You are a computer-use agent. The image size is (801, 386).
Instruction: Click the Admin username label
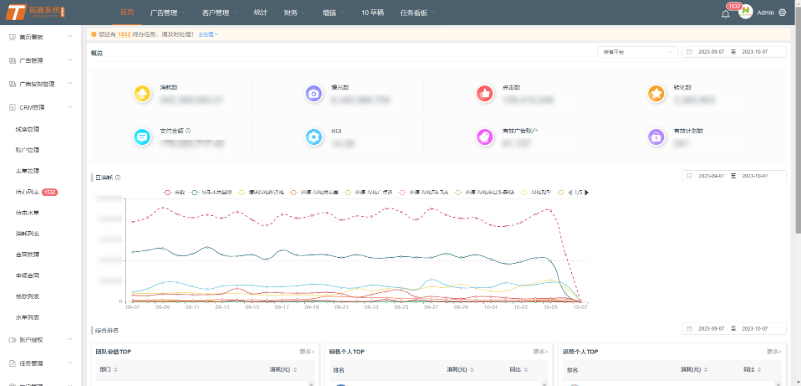[766, 13]
